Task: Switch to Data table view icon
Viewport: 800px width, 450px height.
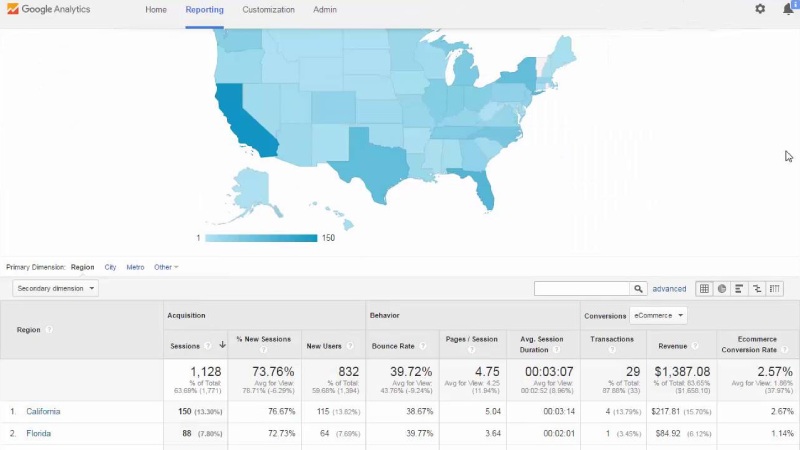Action: (704, 289)
